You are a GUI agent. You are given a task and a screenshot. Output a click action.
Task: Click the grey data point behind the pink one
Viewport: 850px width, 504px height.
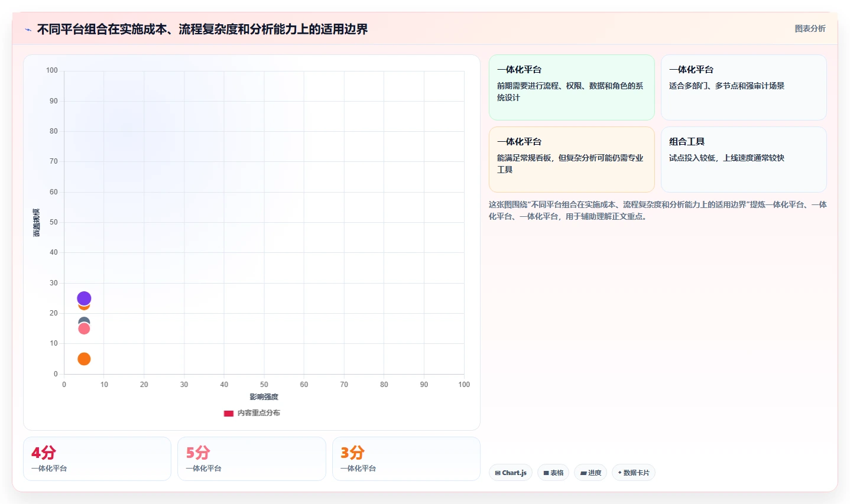click(x=84, y=321)
